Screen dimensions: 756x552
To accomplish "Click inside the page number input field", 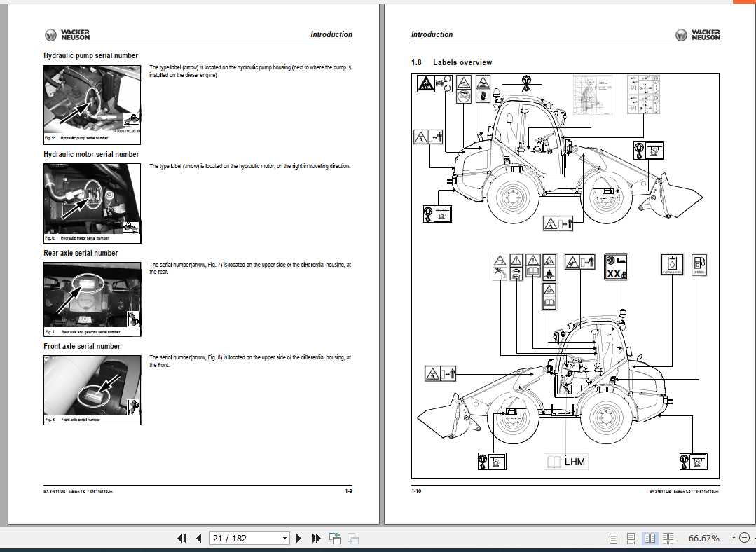I will point(238,538).
